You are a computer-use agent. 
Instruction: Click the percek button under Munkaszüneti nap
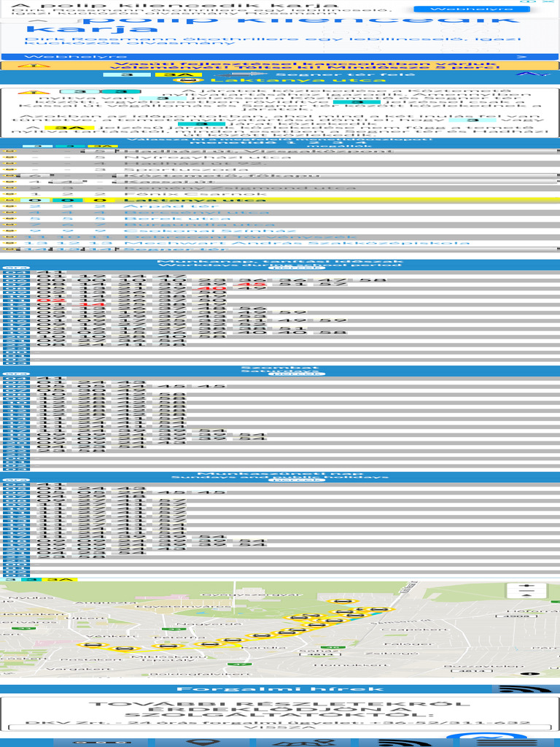296,480
